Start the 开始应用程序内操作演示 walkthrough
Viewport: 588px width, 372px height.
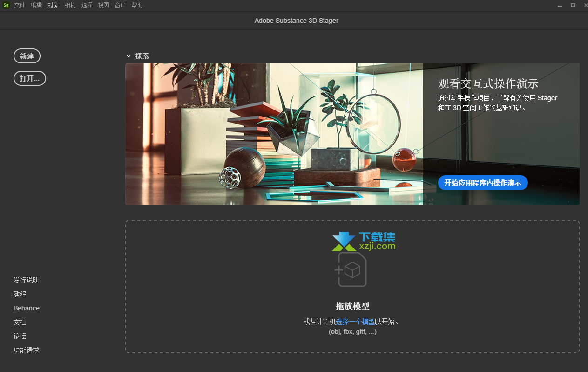click(x=483, y=183)
